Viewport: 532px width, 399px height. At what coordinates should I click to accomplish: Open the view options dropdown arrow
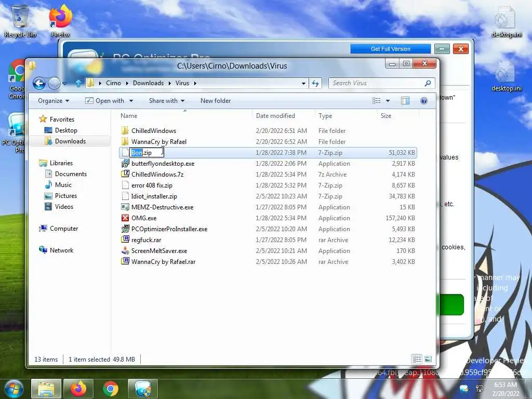tap(388, 101)
